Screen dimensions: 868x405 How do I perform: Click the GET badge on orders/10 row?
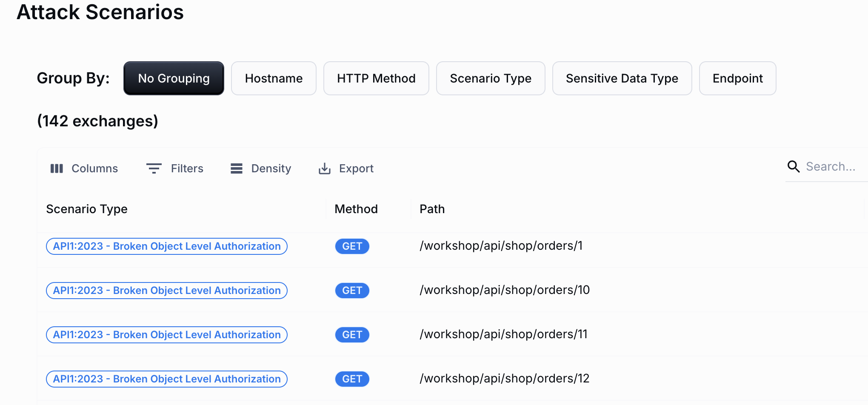(x=352, y=290)
